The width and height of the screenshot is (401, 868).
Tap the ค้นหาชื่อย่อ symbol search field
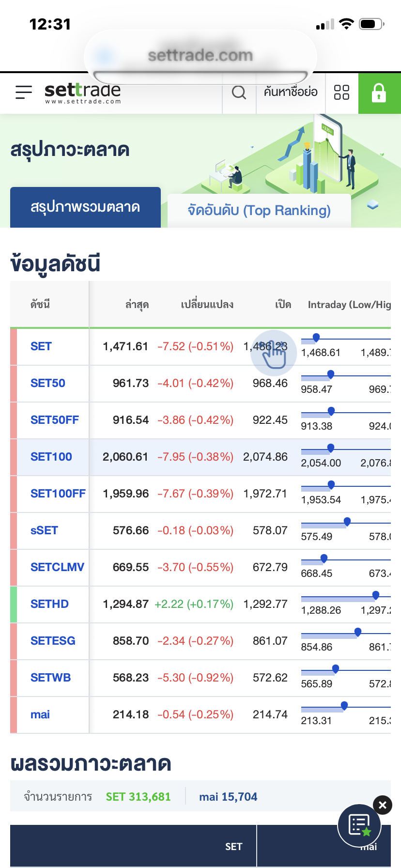291,92
